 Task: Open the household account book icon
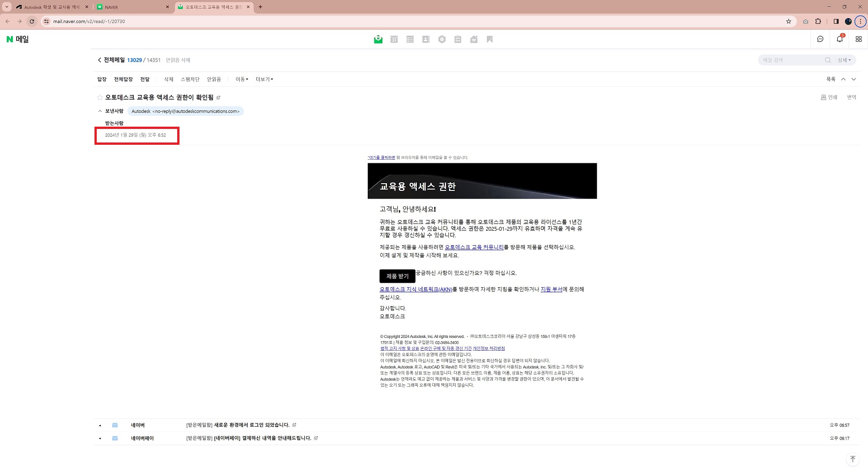click(x=474, y=39)
